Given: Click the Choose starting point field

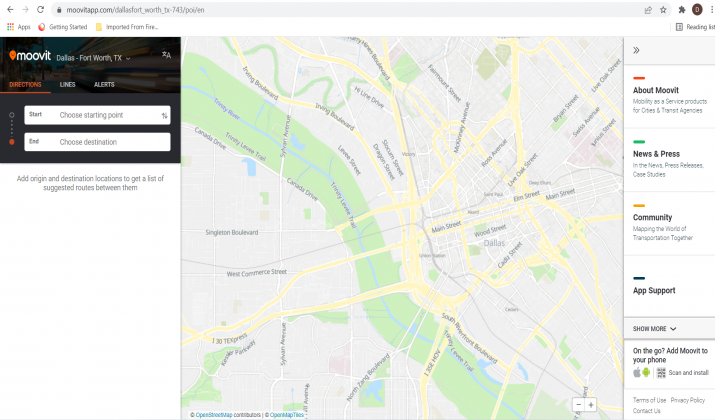Looking at the screenshot, I should click(98, 115).
